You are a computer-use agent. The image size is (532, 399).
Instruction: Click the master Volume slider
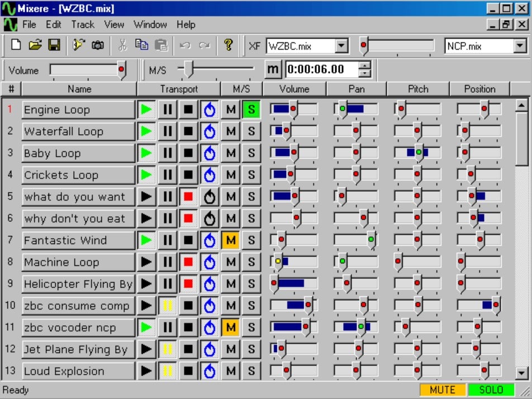click(88, 70)
